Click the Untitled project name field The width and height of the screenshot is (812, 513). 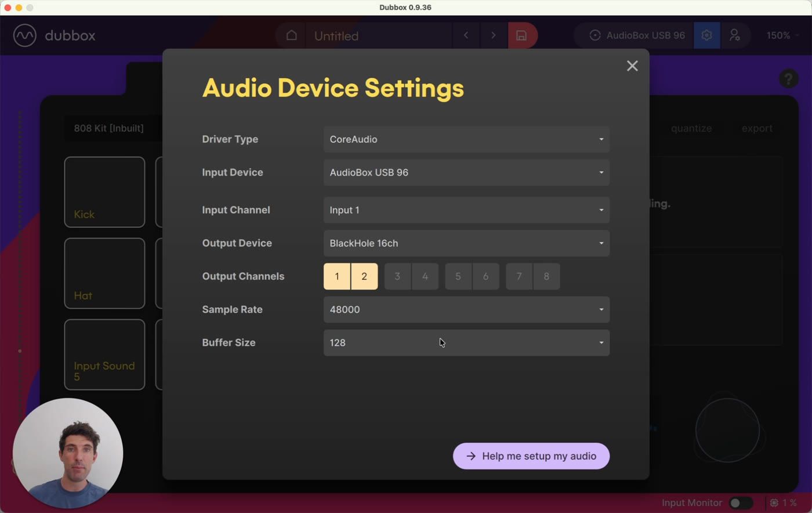tap(378, 35)
